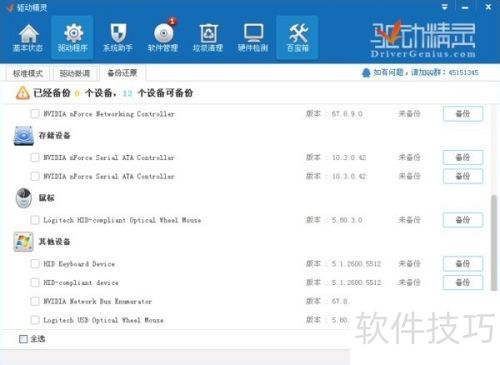Click 未备份 status of HID Keyboard Device

[409, 264]
